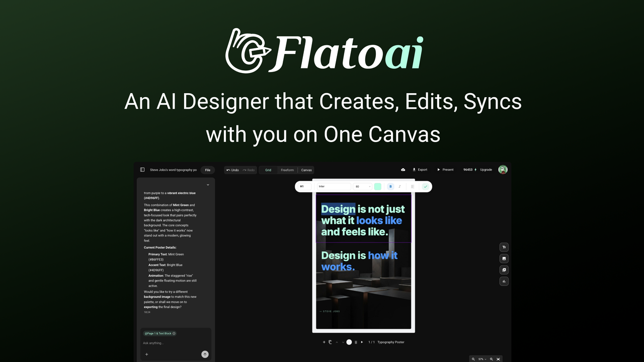Duplicate the page using copy icon

click(x=330, y=342)
